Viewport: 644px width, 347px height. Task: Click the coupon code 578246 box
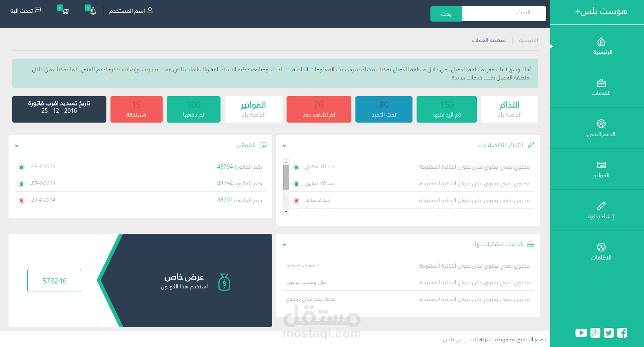54,281
